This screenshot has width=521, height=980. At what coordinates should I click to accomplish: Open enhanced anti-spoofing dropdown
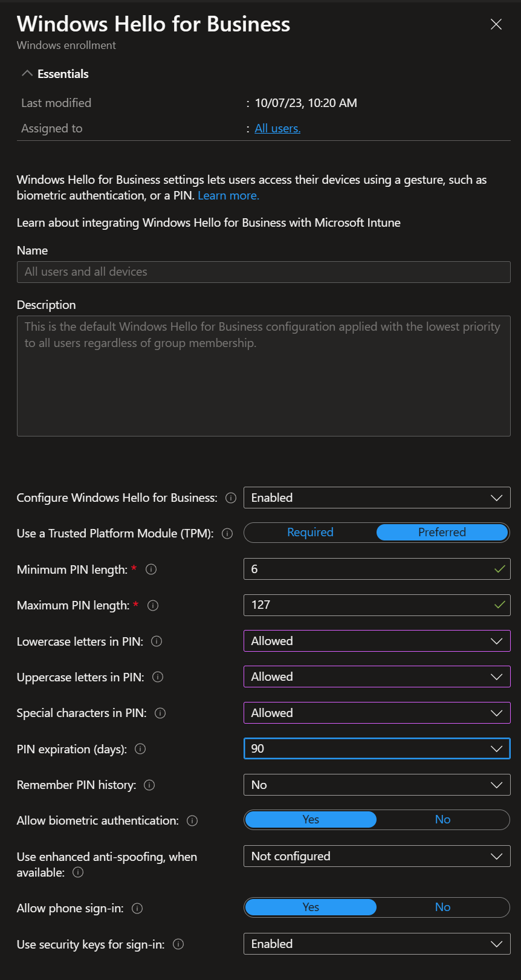click(377, 857)
